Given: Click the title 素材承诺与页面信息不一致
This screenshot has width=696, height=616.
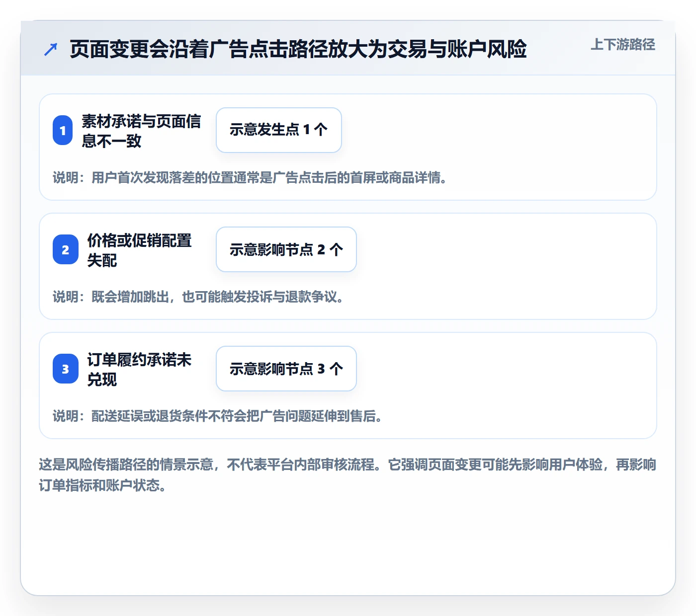Looking at the screenshot, I should tap(142, 131).
